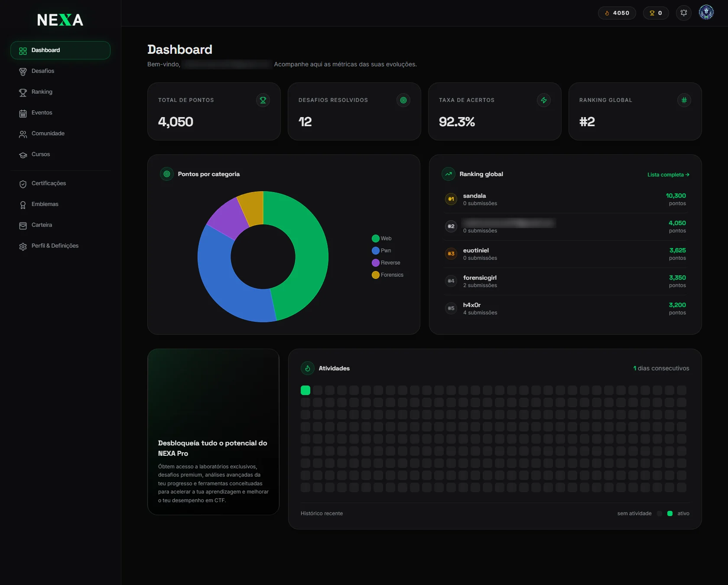Click the 92.3% accuracy value
Image resolution: width=728 pixels, height=585 pixels.
coord(457,122)
